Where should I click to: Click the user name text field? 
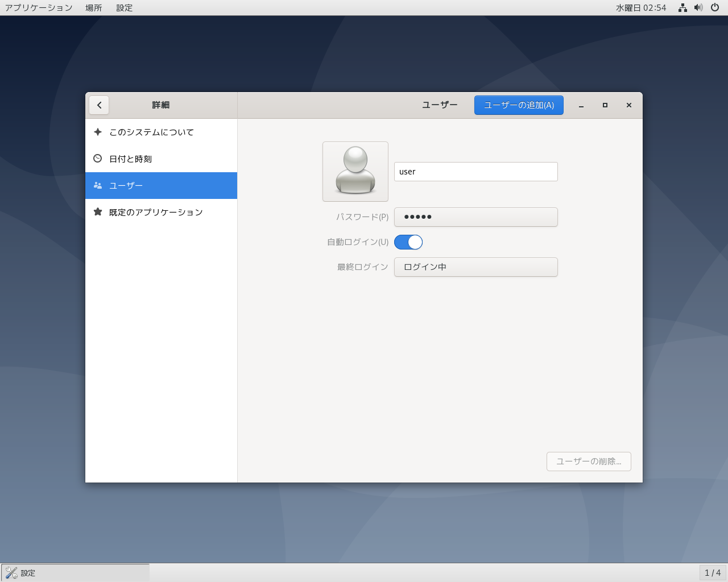point(475,172)
